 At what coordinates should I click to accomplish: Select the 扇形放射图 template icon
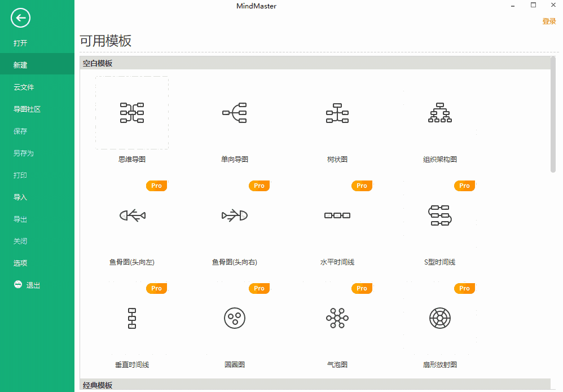[440, 318]
